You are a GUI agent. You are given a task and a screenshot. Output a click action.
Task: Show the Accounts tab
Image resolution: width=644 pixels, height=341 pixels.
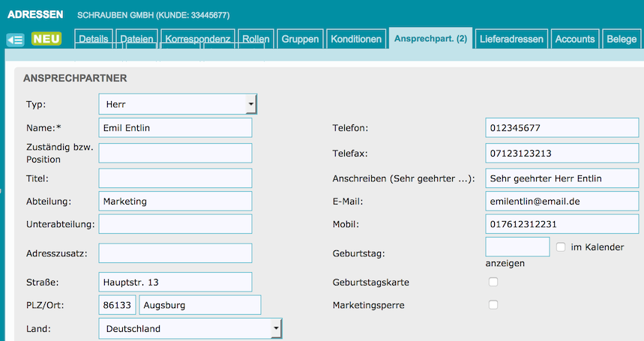(x=575, y=39)
